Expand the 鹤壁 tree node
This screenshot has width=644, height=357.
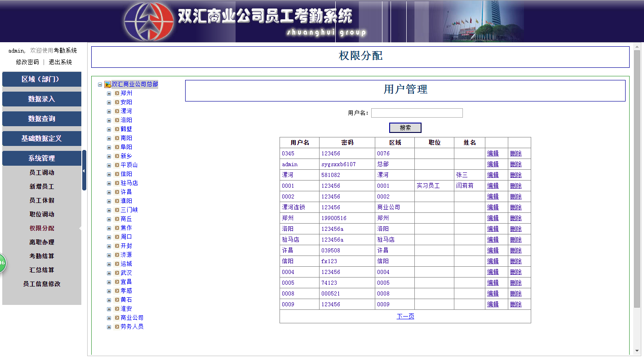coord(109,129)
